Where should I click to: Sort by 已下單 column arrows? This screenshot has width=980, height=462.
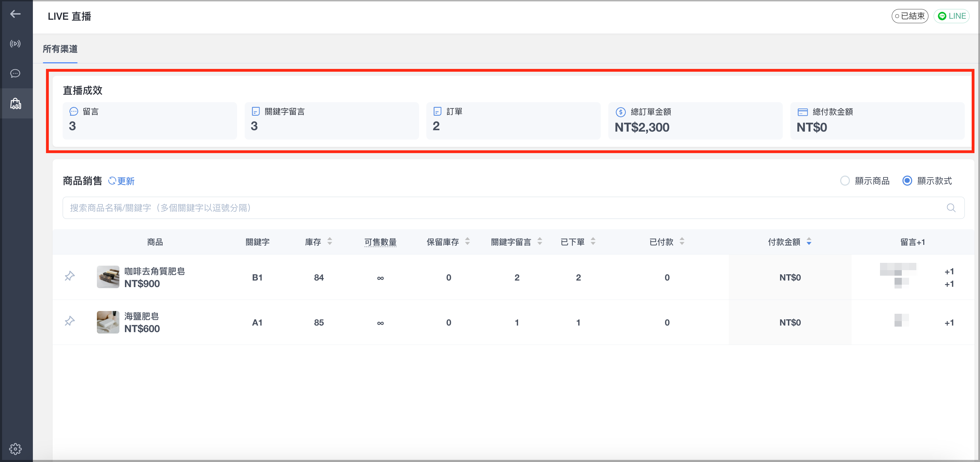point(593,241)
